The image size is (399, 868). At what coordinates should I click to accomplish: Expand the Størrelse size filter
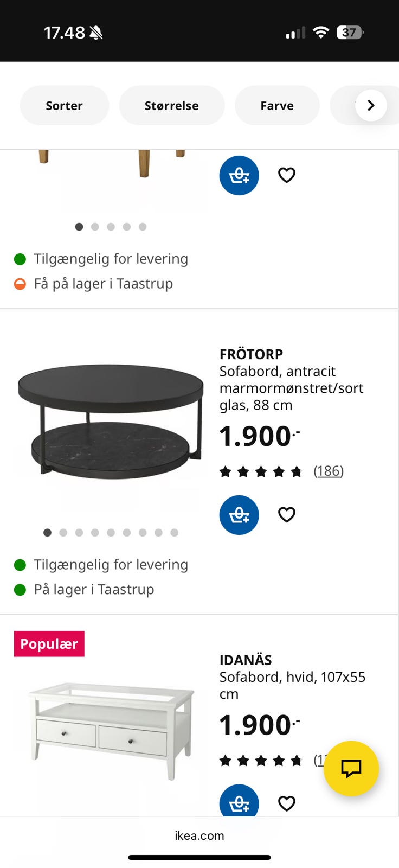click(x=171, y=106)
